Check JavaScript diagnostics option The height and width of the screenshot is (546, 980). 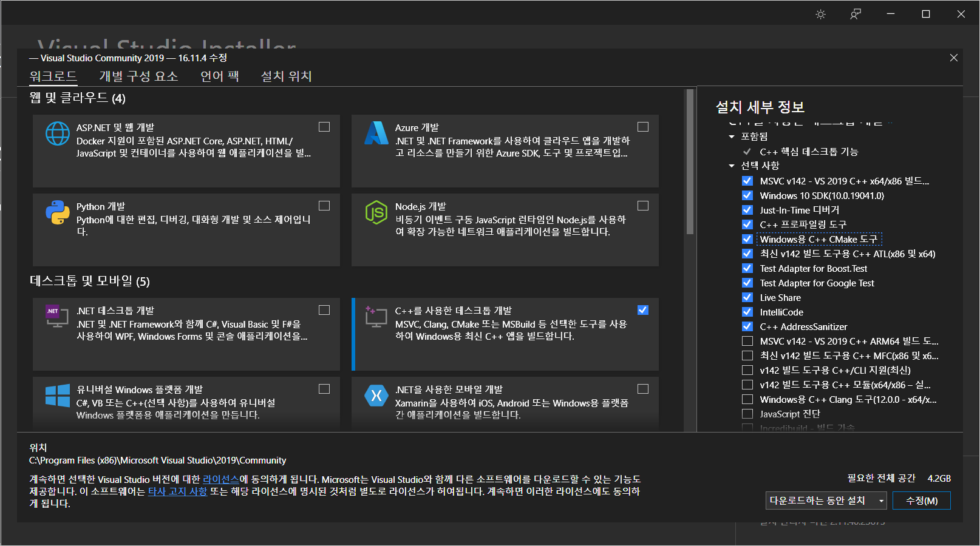[x=747, y=414]
